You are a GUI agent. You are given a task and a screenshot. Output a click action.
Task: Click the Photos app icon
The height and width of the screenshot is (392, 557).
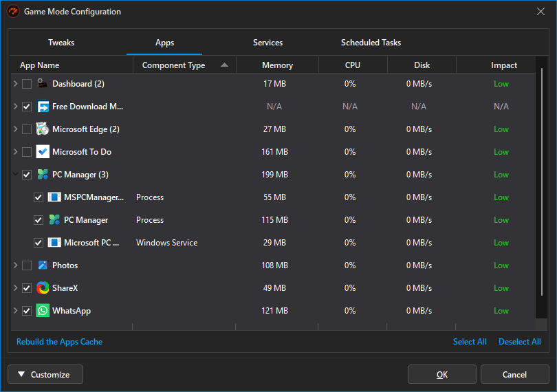tap(43, 265)
